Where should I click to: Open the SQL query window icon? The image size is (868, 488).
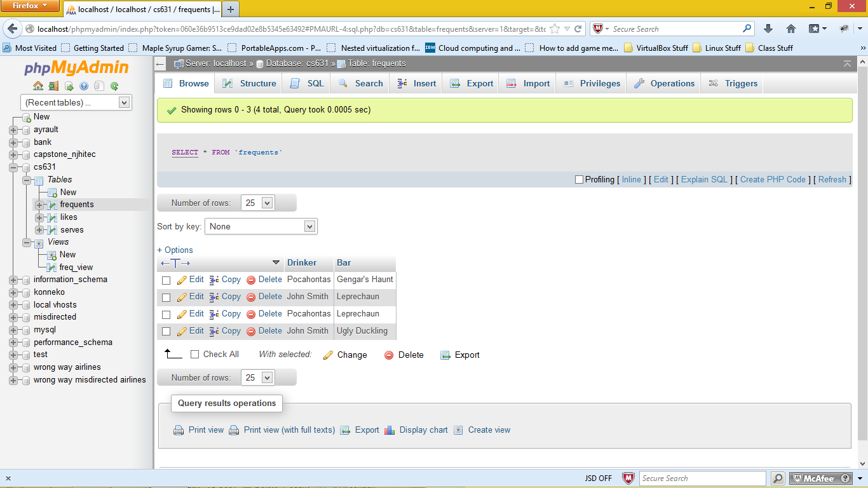point(69,86)
